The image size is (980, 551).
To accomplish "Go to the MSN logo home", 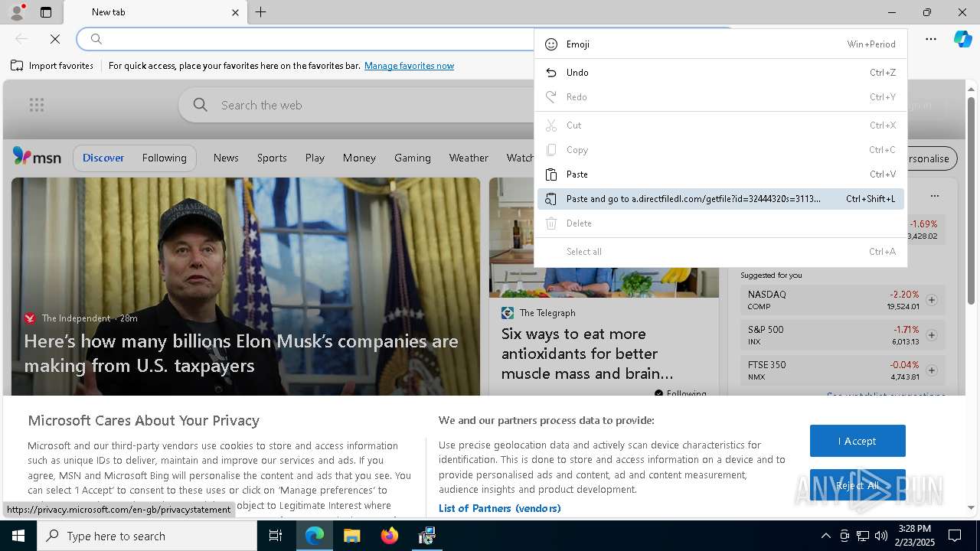I will (x=37, y=157).
